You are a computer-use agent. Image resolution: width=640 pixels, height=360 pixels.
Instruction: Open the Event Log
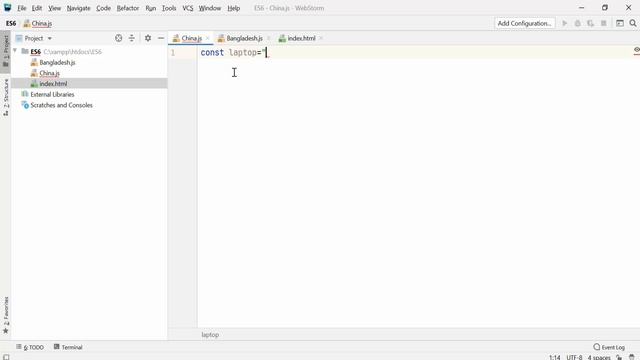609,347
